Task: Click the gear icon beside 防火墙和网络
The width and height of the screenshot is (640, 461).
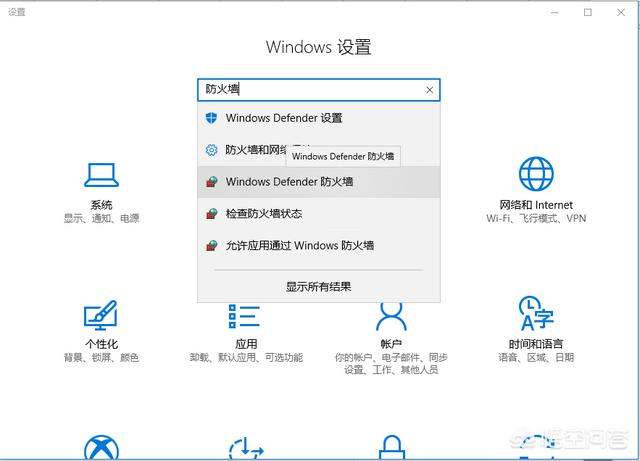Action: pos(211,150)
